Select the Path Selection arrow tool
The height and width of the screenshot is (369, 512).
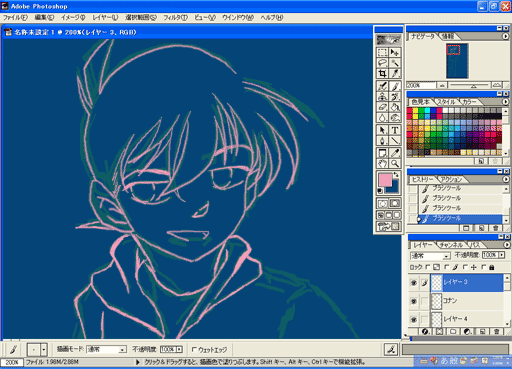pos(382,130)
